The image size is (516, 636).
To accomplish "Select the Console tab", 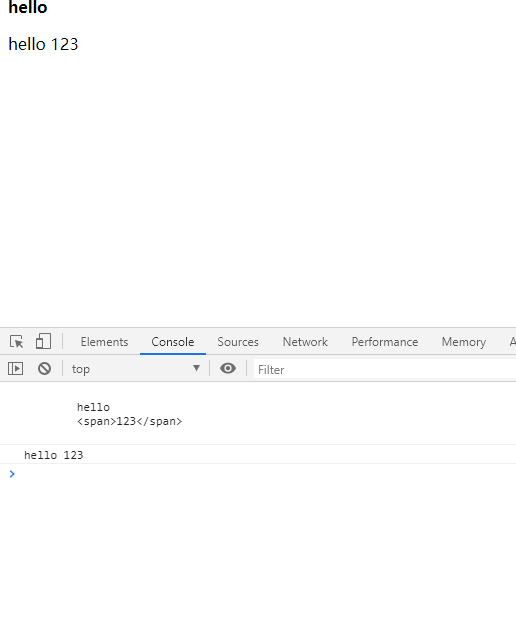I will coord(173,342).
